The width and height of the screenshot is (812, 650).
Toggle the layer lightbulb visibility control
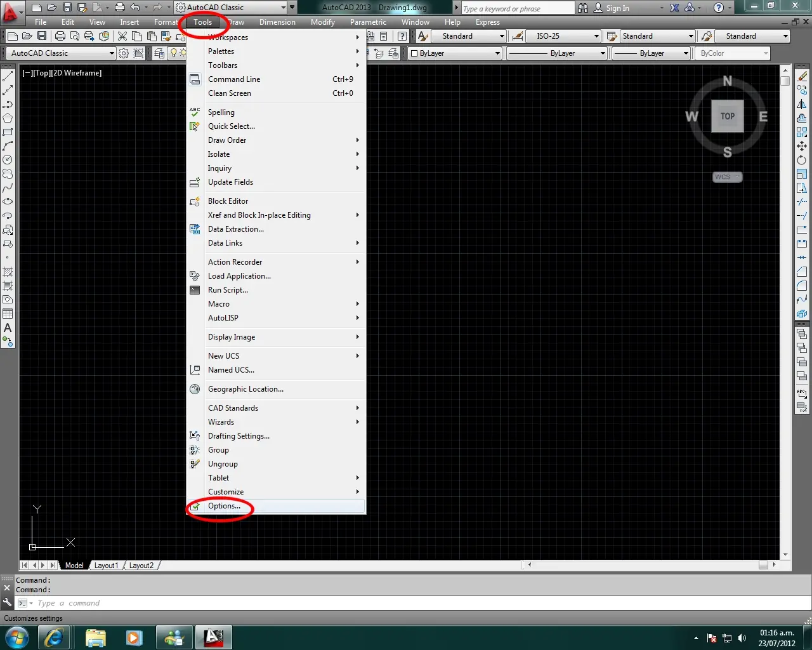click(x=174, y=53)
